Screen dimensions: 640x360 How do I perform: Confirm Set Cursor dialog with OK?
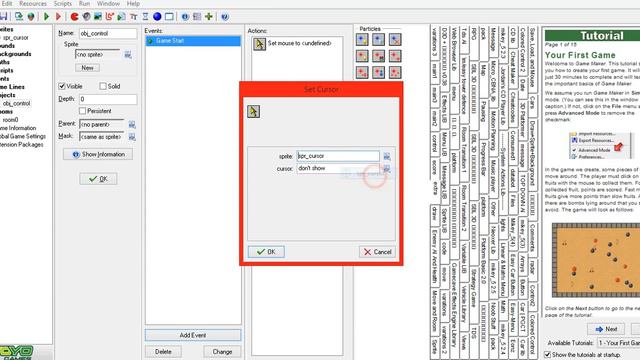(x=266, y=252)
